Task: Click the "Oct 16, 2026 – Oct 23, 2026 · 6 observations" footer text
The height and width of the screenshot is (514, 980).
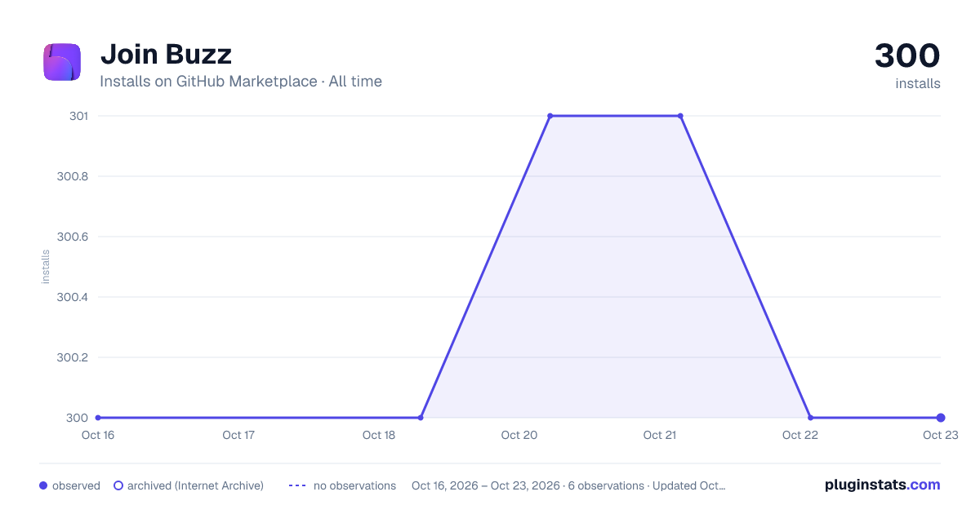Action: [x=528, y=485]
